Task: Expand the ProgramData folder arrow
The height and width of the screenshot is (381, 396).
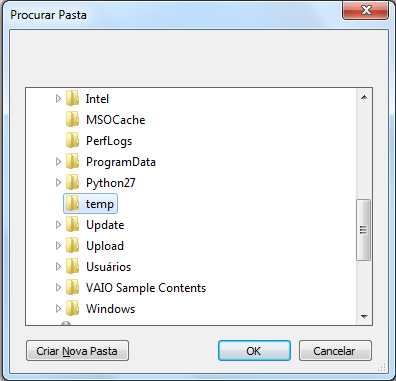Action: [58, 161]
